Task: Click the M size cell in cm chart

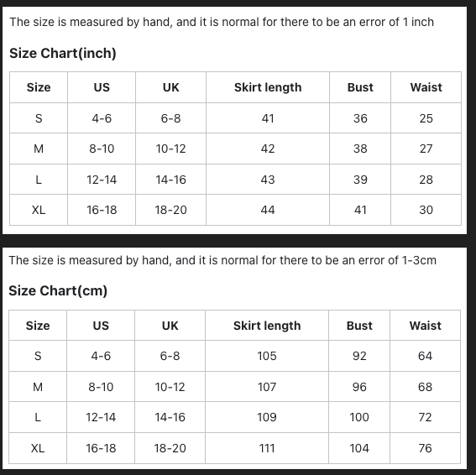Action: (x=38, y=387)
